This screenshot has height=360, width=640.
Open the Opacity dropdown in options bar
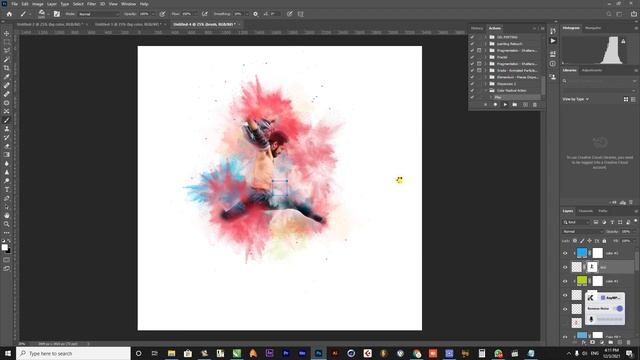[x=153, y=14]
